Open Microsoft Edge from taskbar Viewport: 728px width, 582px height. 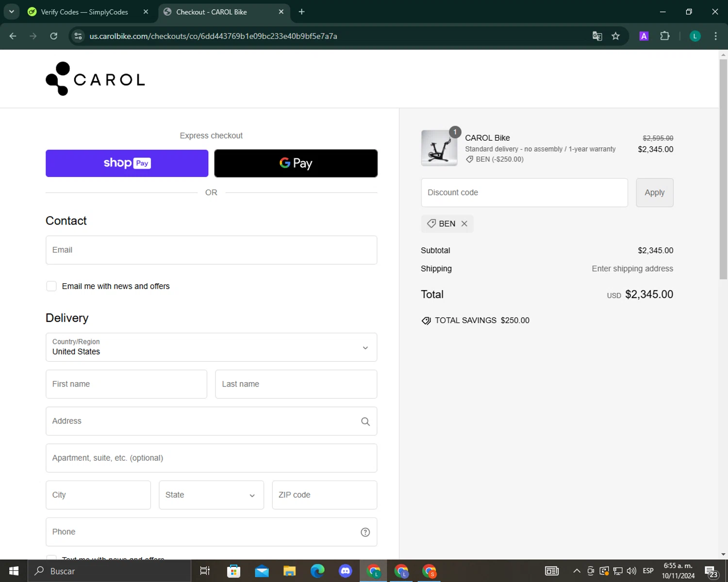tap(317, 571)
